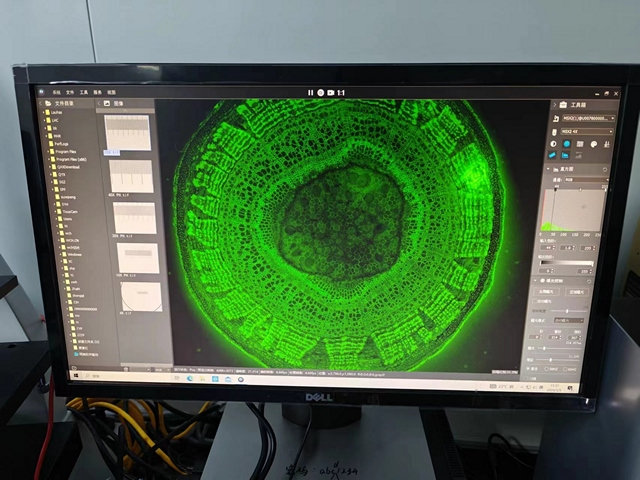Click the folder icon in file directory header
Viewport: 640px width, 480px height.
point(46,102)
